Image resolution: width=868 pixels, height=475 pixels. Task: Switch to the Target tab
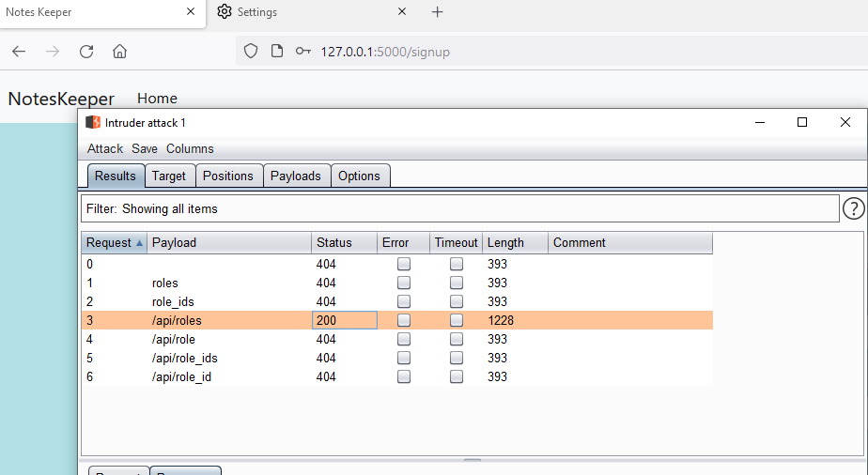click(169, 176)
